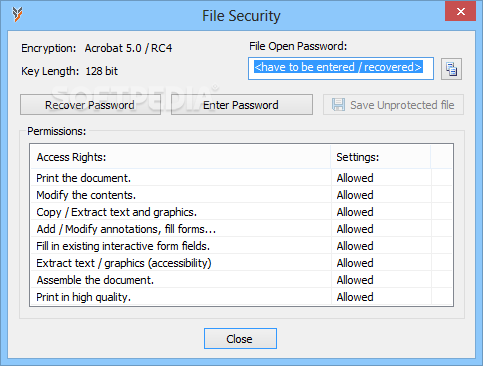The height and width of the screenshot is (366, 483).
Task: Close the File Security dialog window
Action: 460,12
